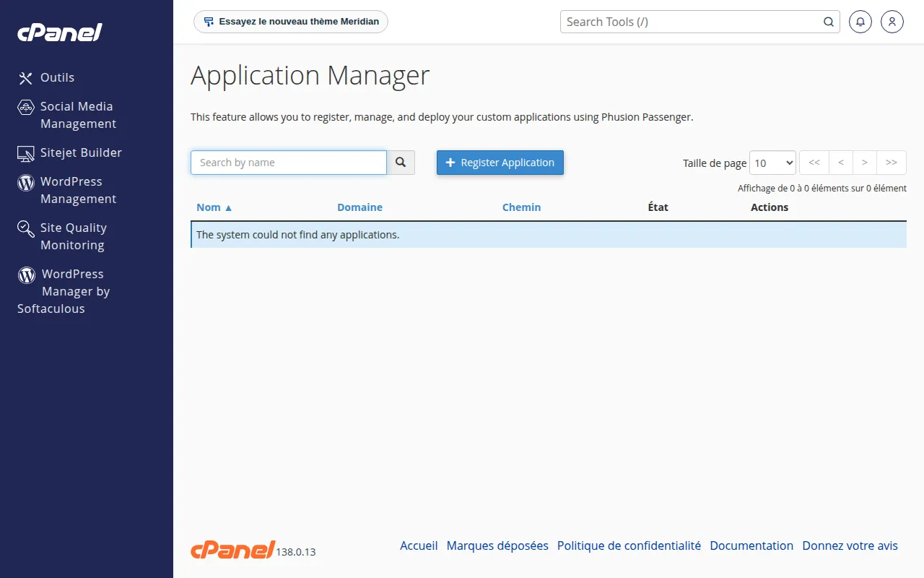Try the new Meridian theme button
The width and height of the screenshot is (924, 578).
(291, 22)
